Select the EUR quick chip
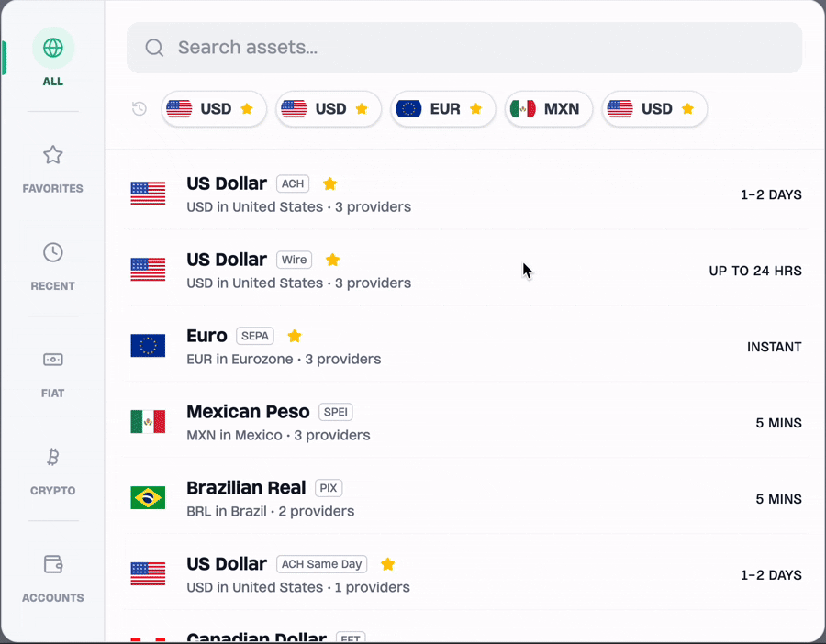 tap(443, 109)
